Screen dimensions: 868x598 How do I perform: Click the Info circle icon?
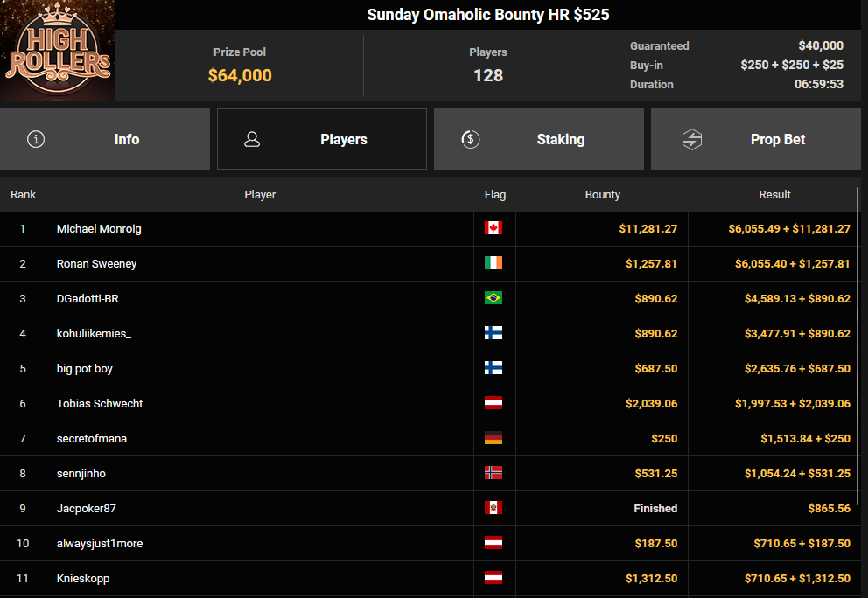36,139
